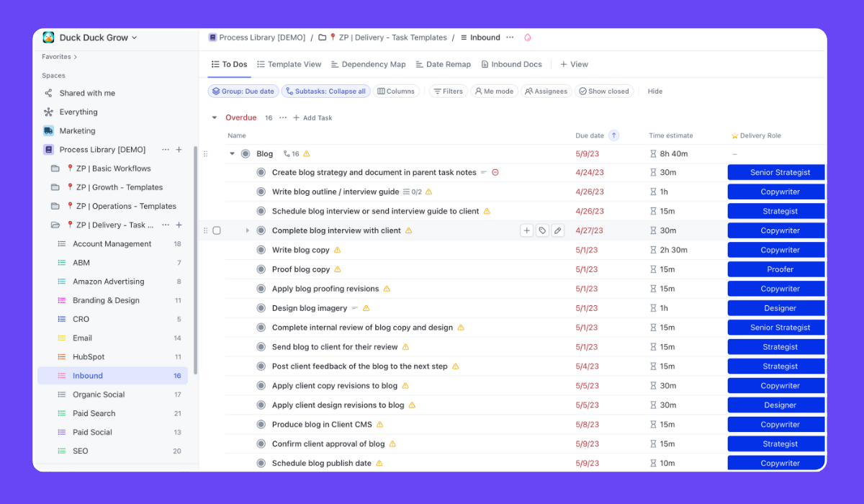Click the plus icon beside ZP | Delivery folder
The height and width of the screenshot is (504, 864).
pos(179,225)
